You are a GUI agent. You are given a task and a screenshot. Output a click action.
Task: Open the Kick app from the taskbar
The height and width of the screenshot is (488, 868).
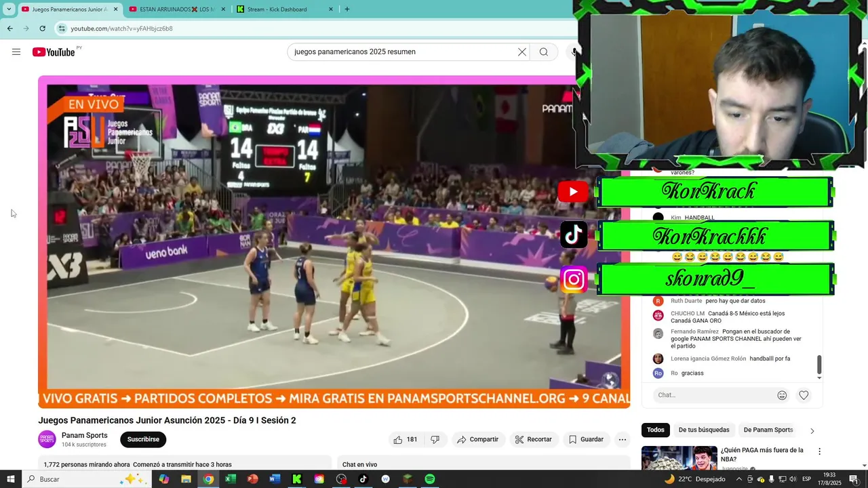point(297,479)
